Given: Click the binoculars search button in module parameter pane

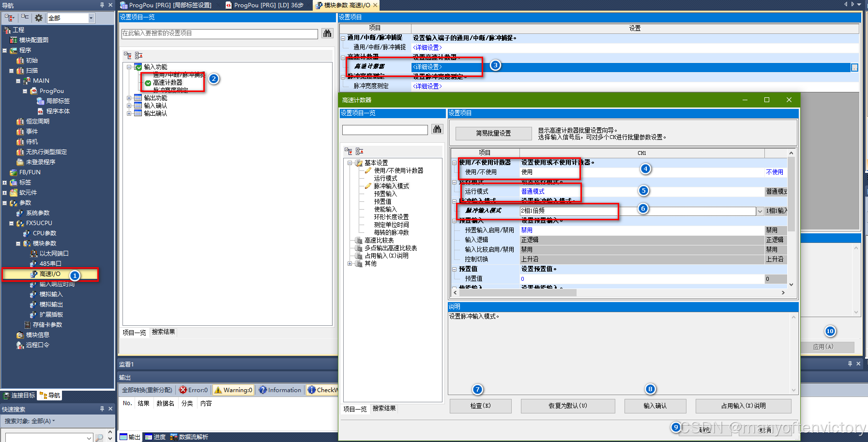Looking at the screenshot, I should [x=327, y=33].
